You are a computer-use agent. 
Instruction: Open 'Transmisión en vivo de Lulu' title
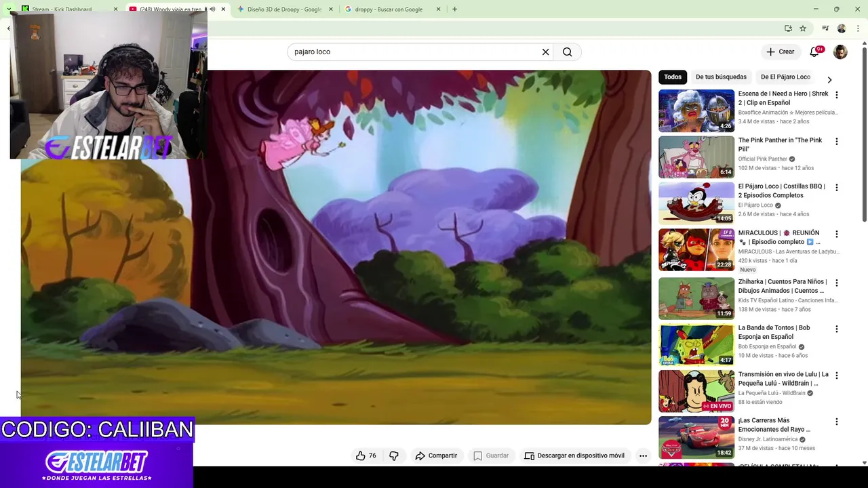tap(783, 378)
